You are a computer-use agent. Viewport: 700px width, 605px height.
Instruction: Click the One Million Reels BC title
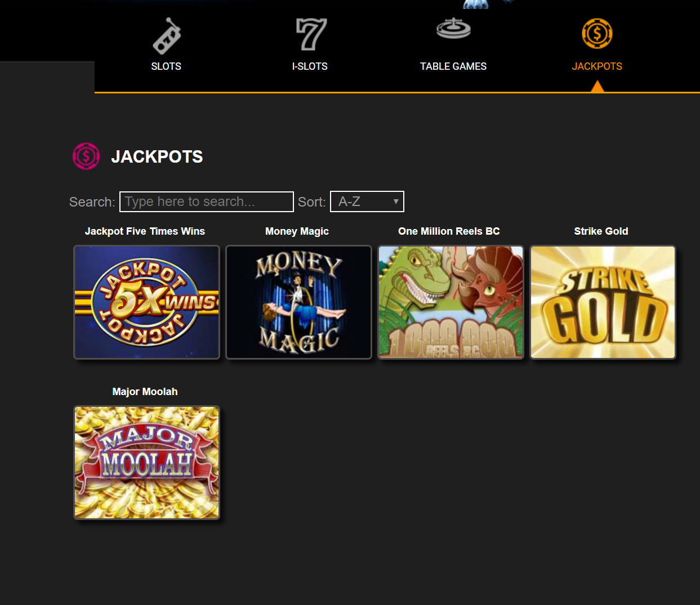click(449, 231)
